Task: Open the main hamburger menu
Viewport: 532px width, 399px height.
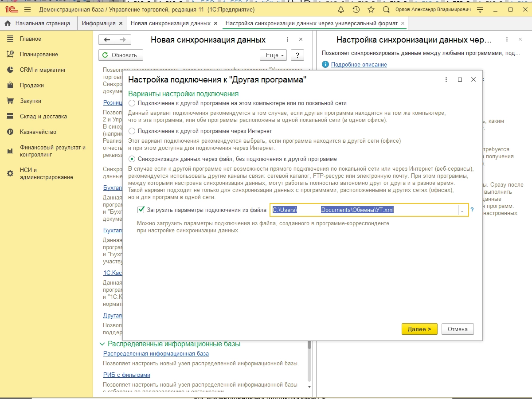Action: coord(28,9)
